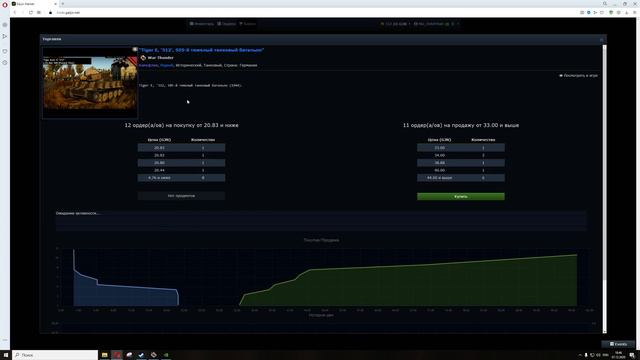Close the Торговля dialog with its X
Screen dimensions: 640x360
tap(601, 39)
